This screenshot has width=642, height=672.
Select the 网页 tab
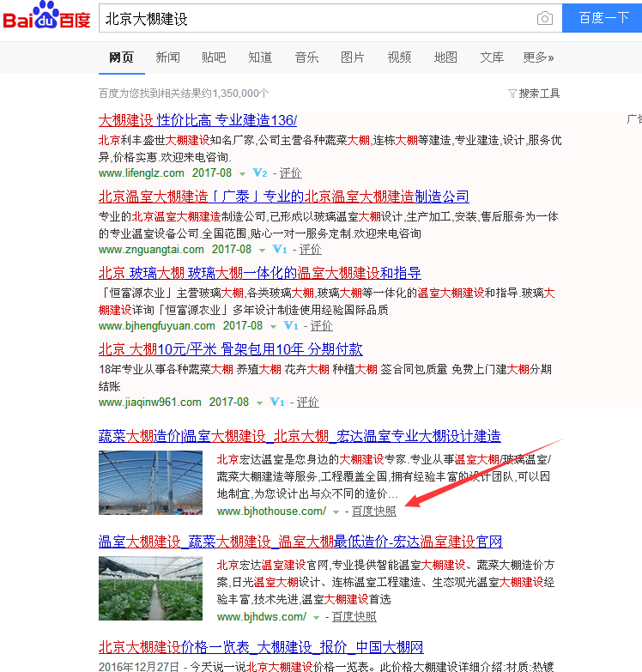121,58
